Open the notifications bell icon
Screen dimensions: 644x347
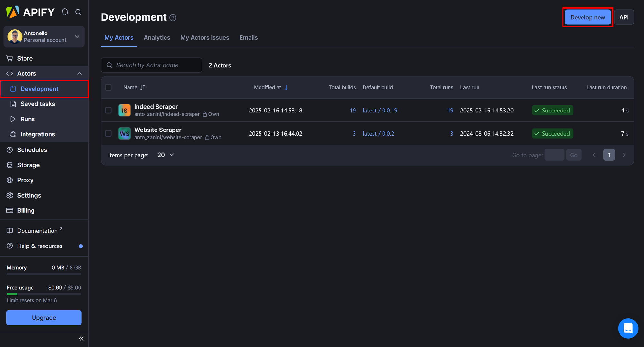65,12
